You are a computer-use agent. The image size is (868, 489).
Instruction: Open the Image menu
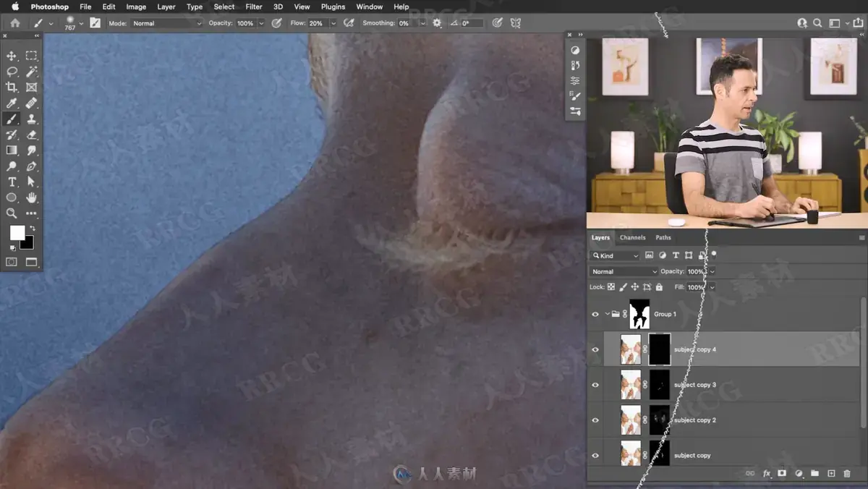pyautogui.click(x=136, y=7)
